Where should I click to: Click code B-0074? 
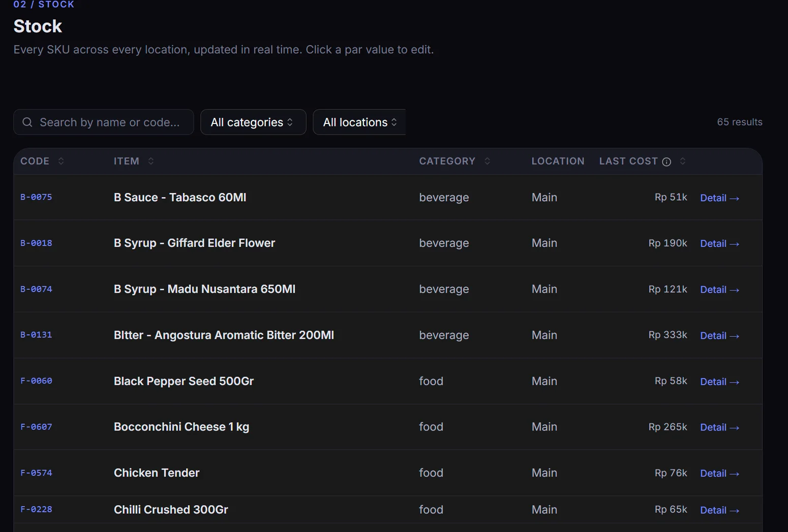tap(36, 289)
